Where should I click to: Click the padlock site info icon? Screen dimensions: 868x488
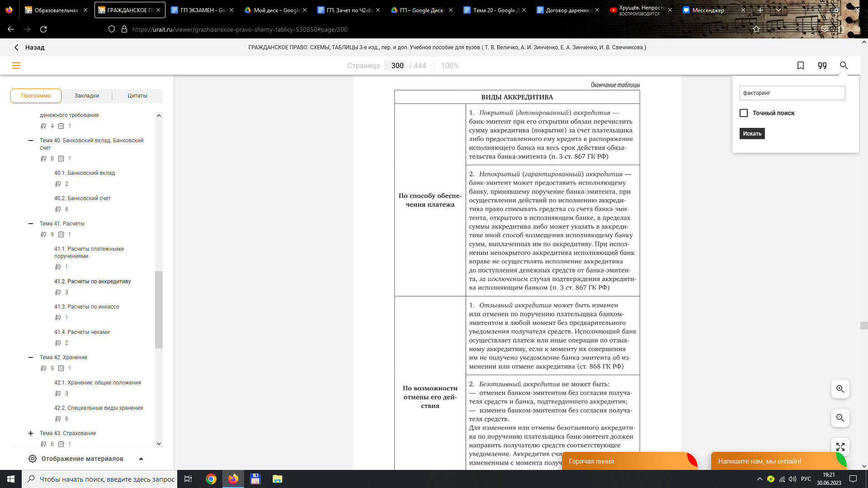point(124,29)
